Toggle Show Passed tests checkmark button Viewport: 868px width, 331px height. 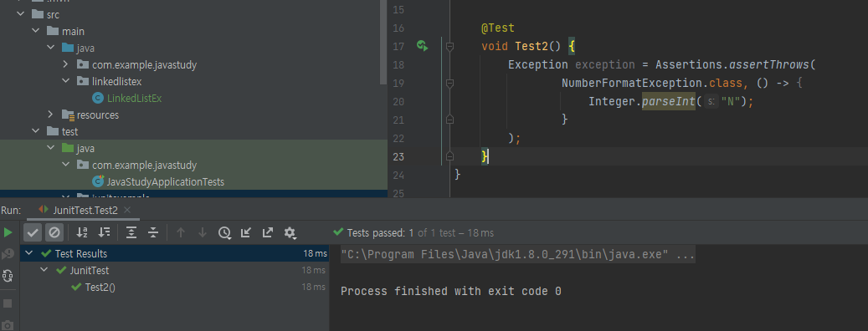coord(33,232)
